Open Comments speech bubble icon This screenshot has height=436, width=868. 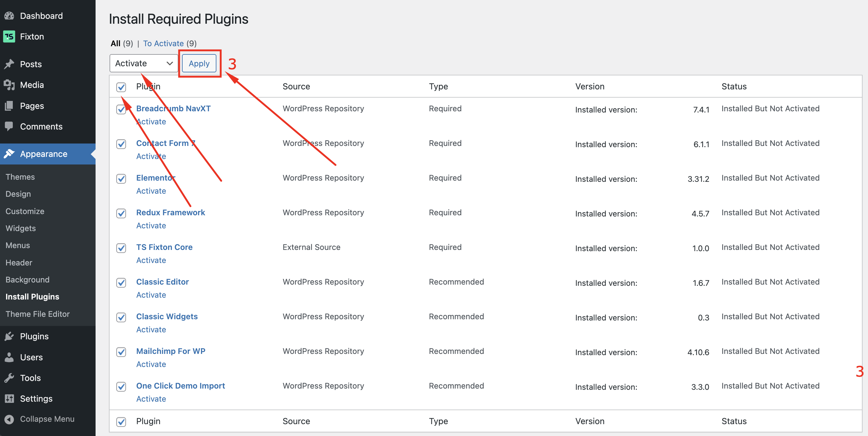[9, 126]
